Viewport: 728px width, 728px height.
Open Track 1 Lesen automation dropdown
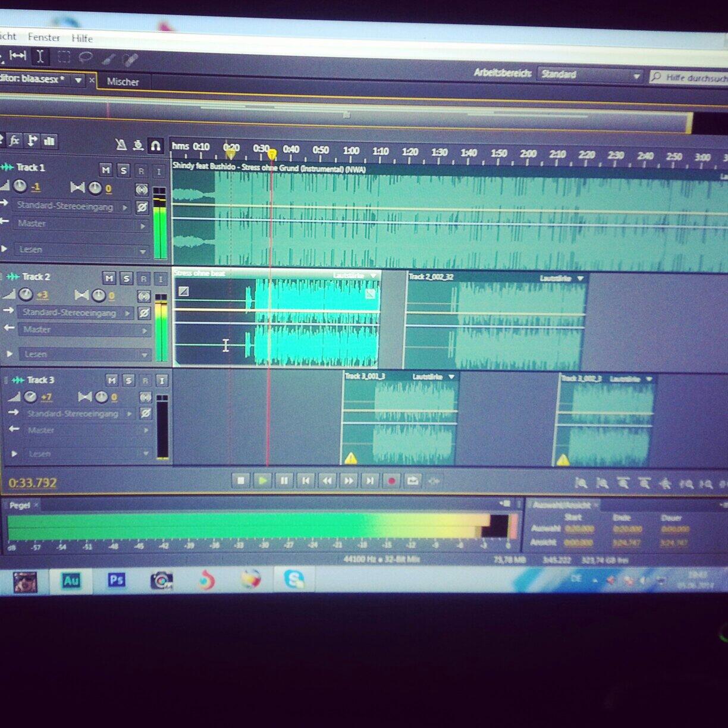point(81,250)
